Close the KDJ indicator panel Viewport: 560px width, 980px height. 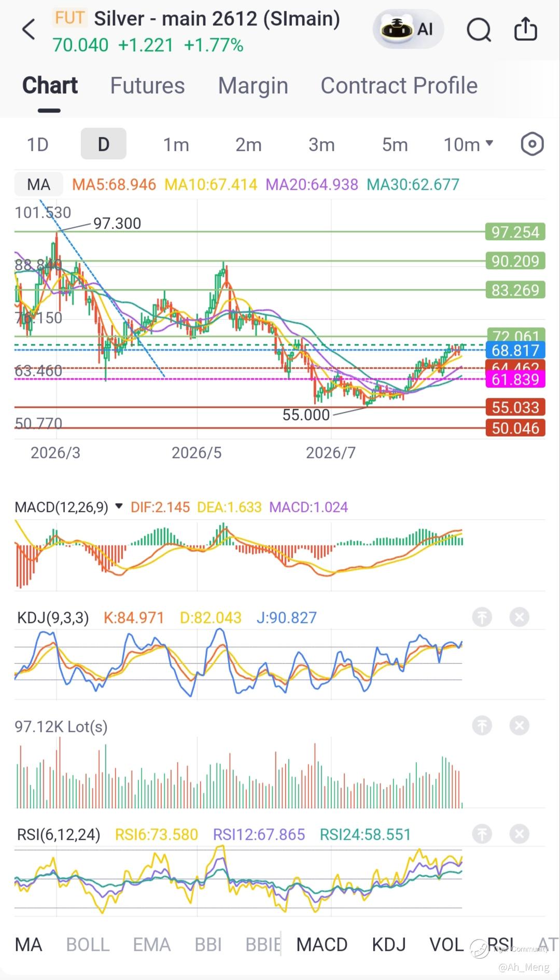click(x=519, y=617)
